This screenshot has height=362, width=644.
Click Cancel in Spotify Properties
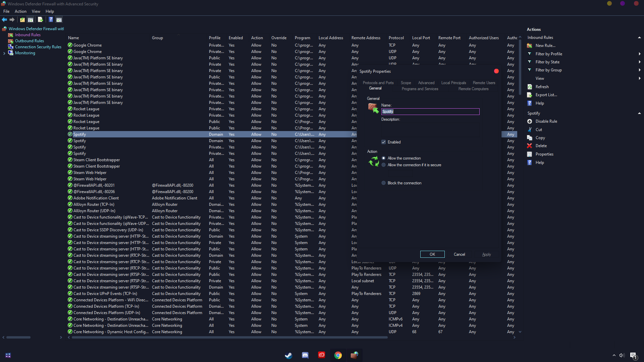click(460, 254)
